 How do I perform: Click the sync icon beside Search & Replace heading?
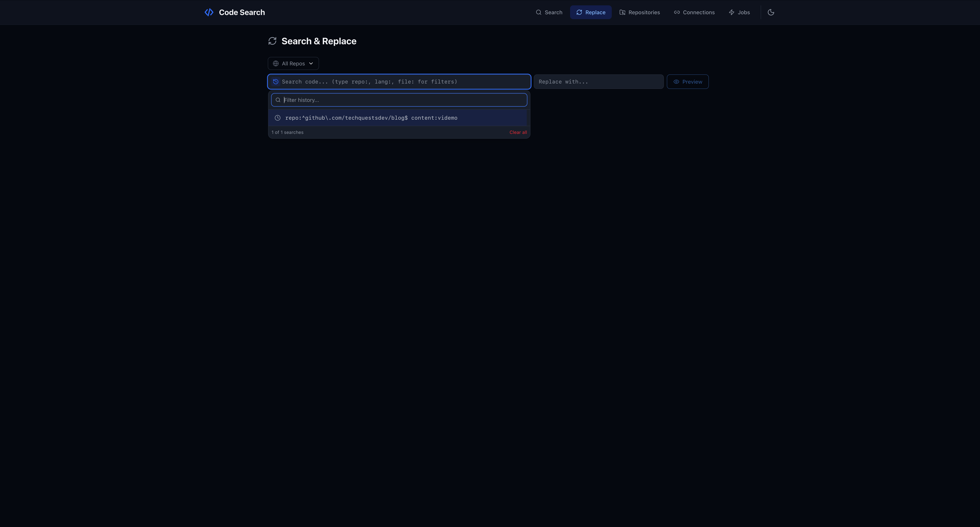(x=272, y=41)
